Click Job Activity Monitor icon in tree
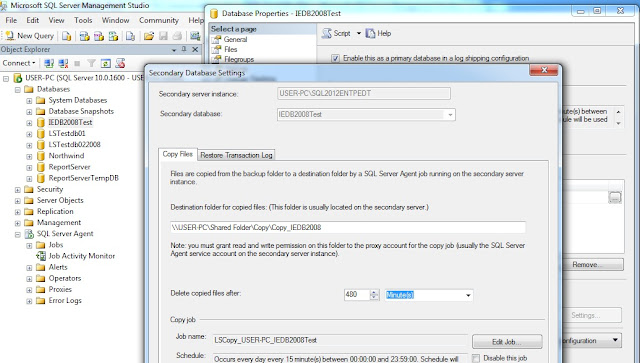Viewport: 640px width, 363px height. tap(41, 256)
